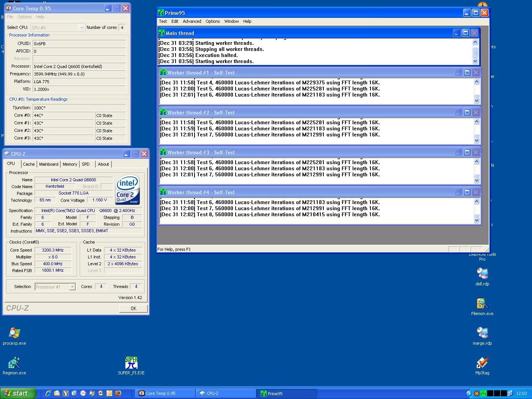Screen dimensions: 532x399
Task: Open Prime95 Help menu
Action: 247,21
